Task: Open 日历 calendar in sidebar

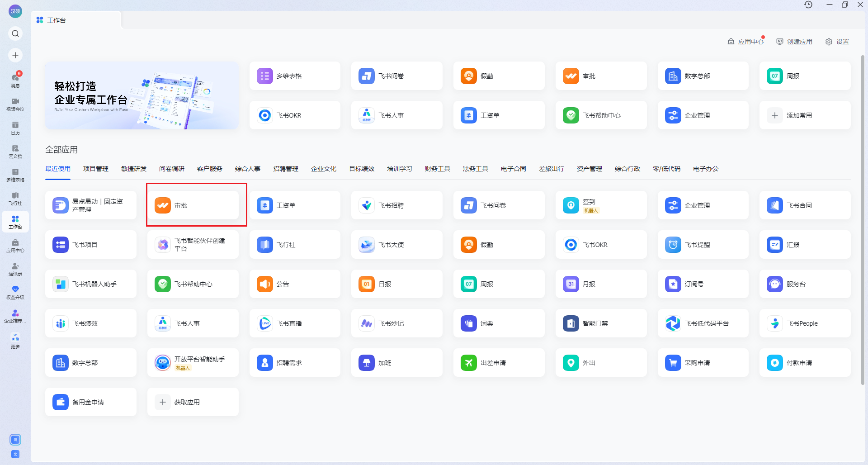Action: 15,128
